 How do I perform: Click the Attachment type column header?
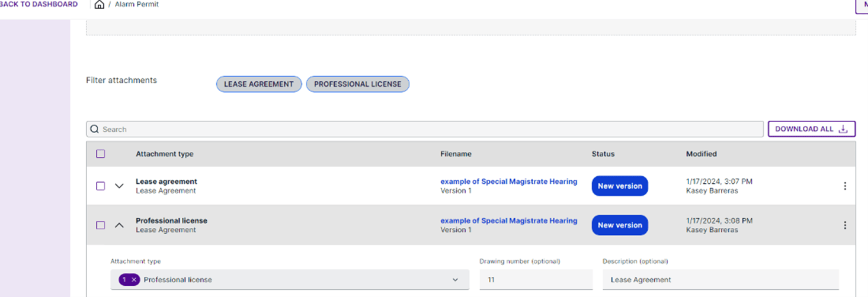tap(165, 154)
